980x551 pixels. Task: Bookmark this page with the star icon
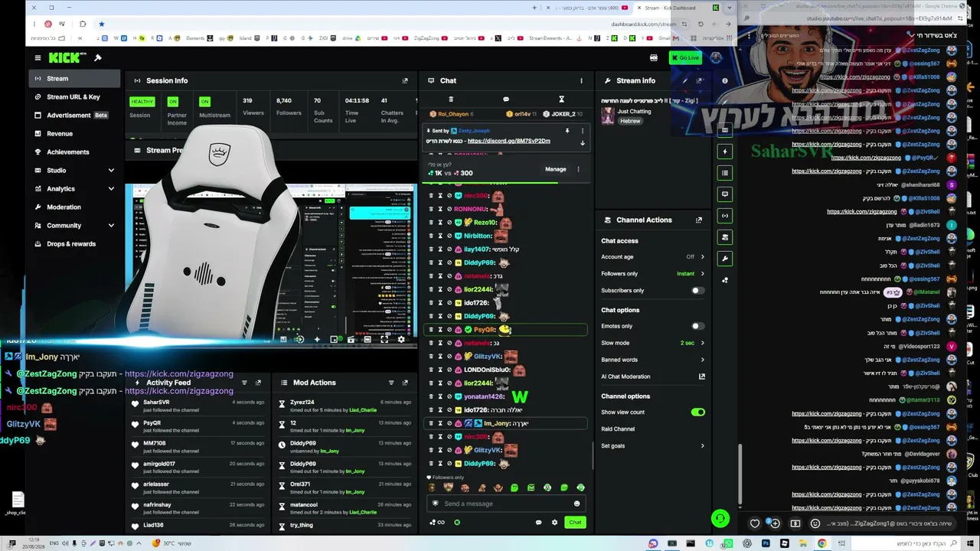(101, 24)
